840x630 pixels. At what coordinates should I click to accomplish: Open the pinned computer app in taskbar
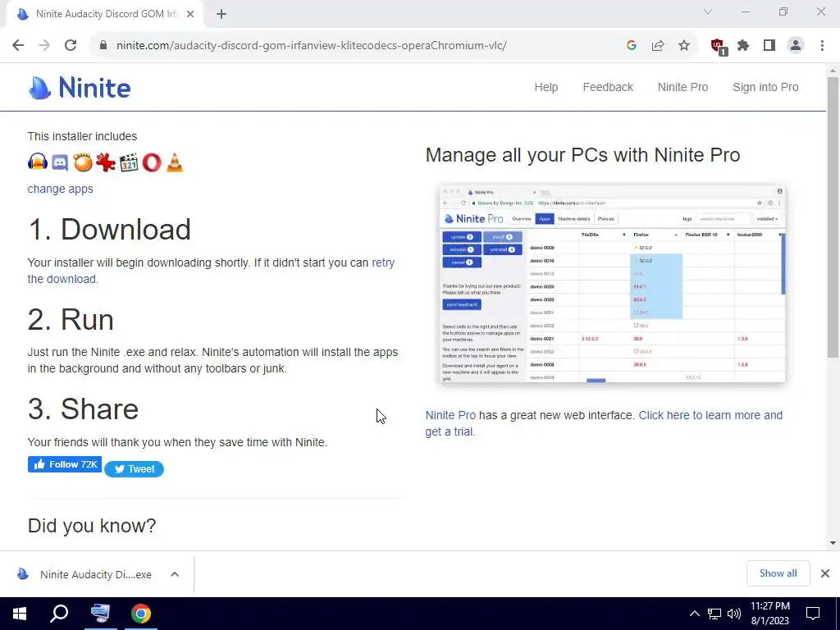pyautogui.click(x=100, y=614)
